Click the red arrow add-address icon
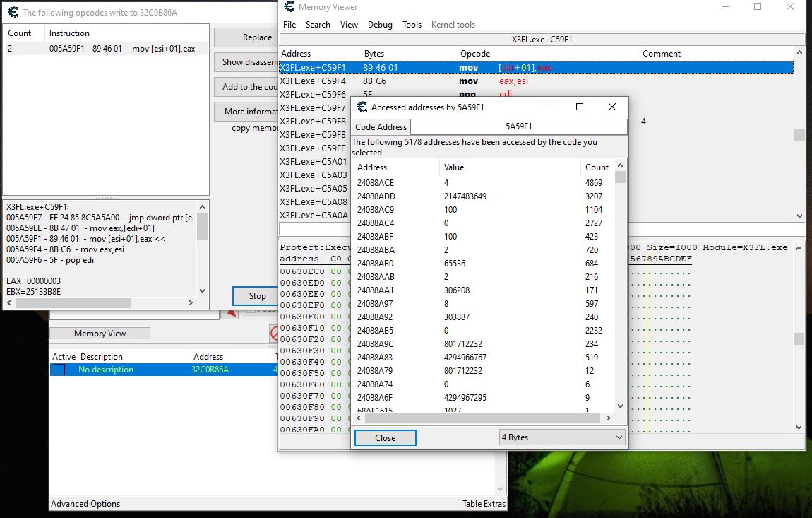Image resolution: width=812 pixels, height=518 pixels. pyautogui.click(x=229, y=313)
